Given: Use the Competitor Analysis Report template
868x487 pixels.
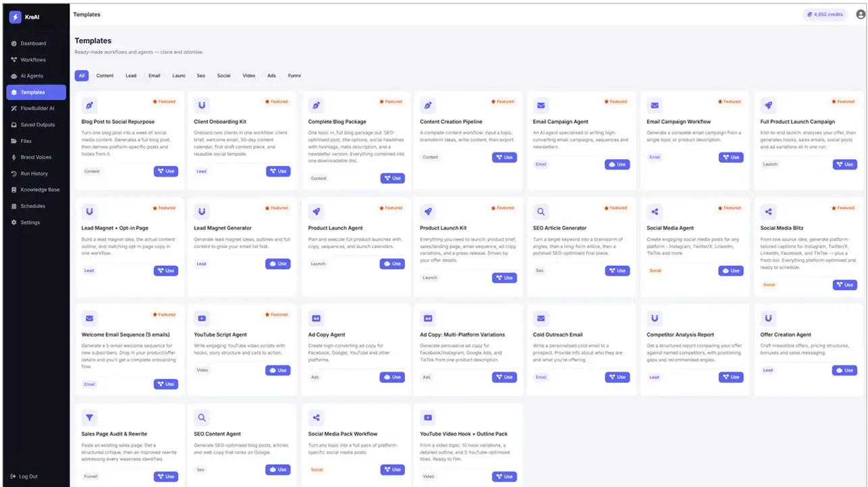Looking at the screenshot, I should click(731, 377).
